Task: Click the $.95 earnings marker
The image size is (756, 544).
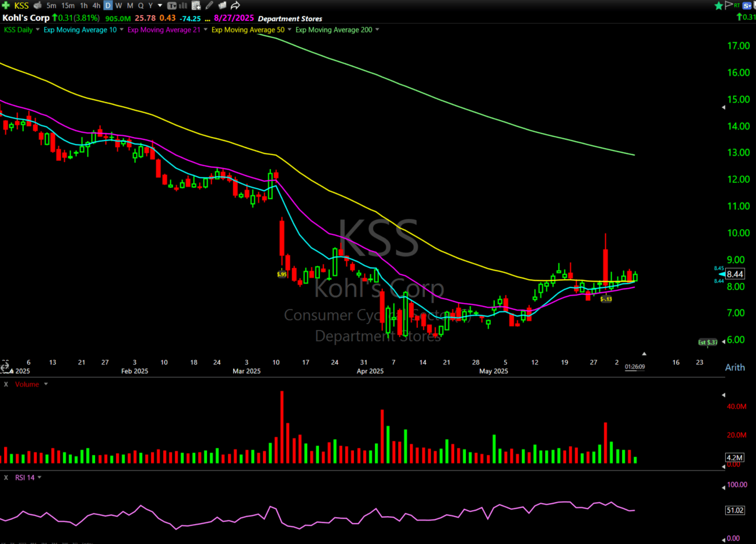Action: 282,274
